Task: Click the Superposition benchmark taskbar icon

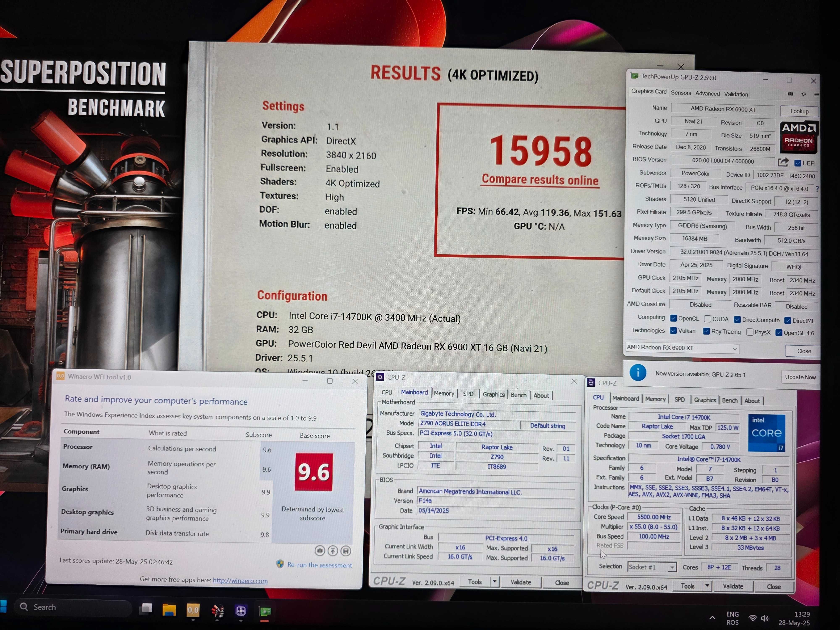Action: coord(217,611)
